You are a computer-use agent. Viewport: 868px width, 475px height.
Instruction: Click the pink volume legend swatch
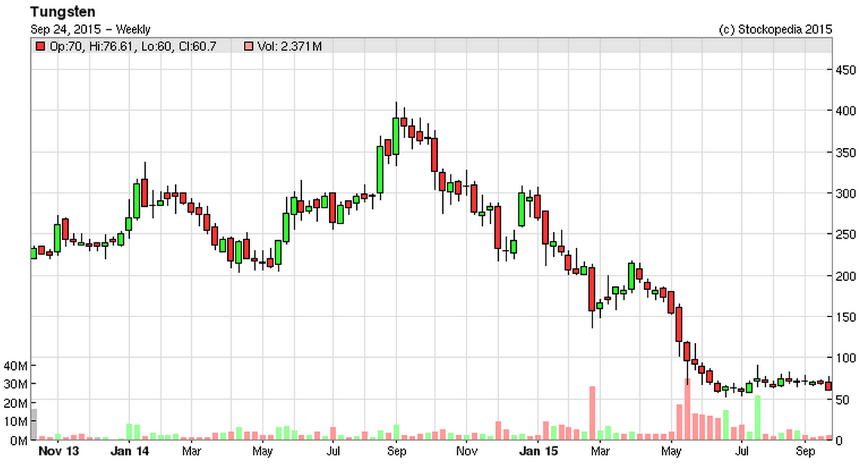coord(248,47)
